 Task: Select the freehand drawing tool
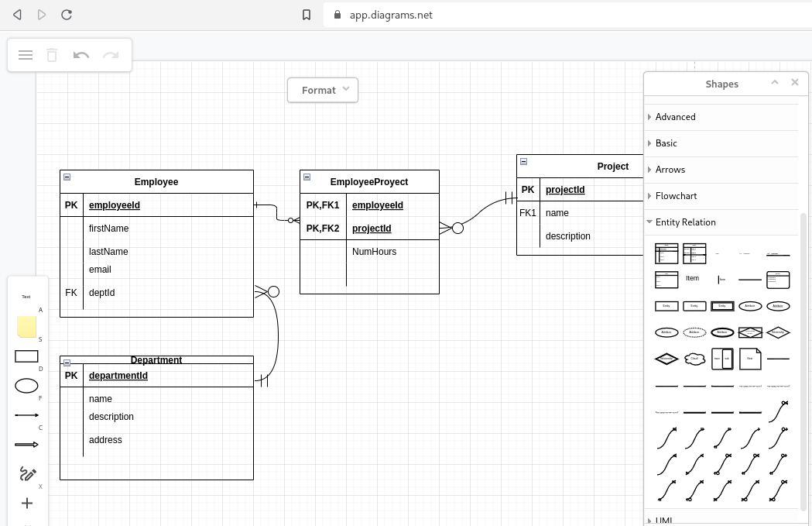[x=27, y=473]
